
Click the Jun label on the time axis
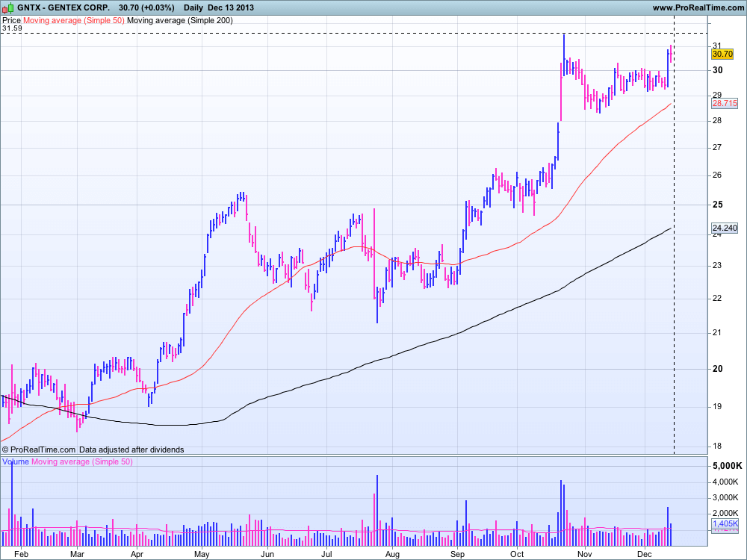pos(267,554)
